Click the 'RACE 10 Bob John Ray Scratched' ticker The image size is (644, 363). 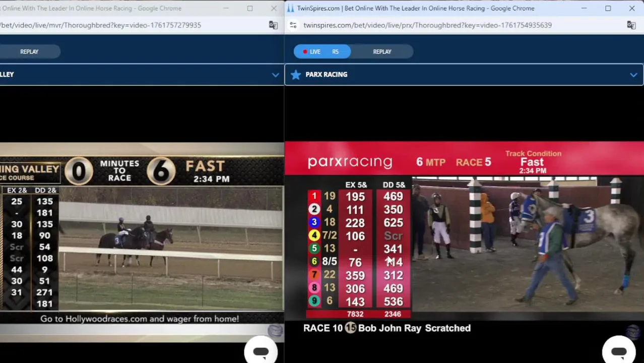click(387, 328)
